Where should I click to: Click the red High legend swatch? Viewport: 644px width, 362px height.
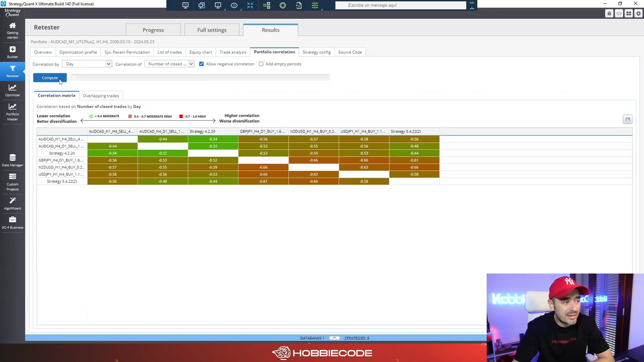click(181, 116)
